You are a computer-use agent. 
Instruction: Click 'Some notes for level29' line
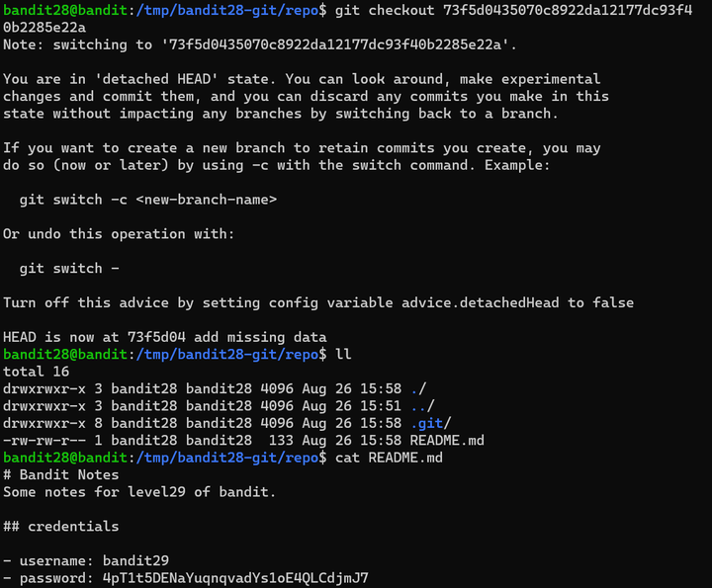pos(139,492)
